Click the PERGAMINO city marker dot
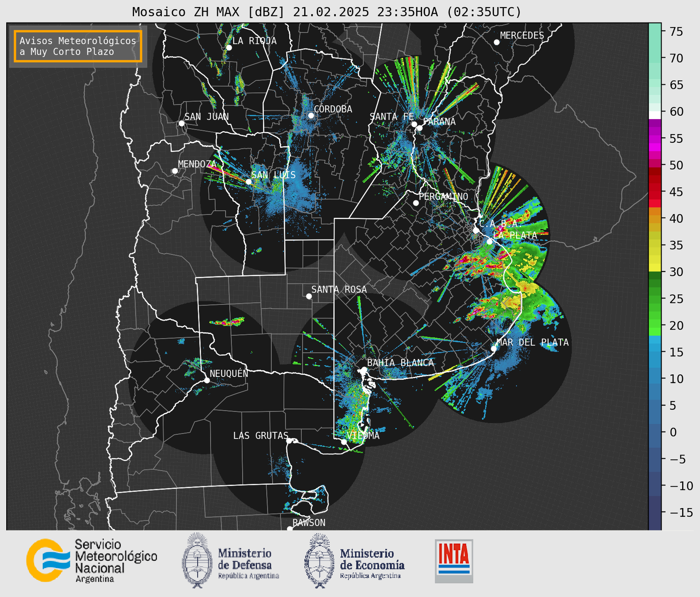 click(x=416, y=203)
